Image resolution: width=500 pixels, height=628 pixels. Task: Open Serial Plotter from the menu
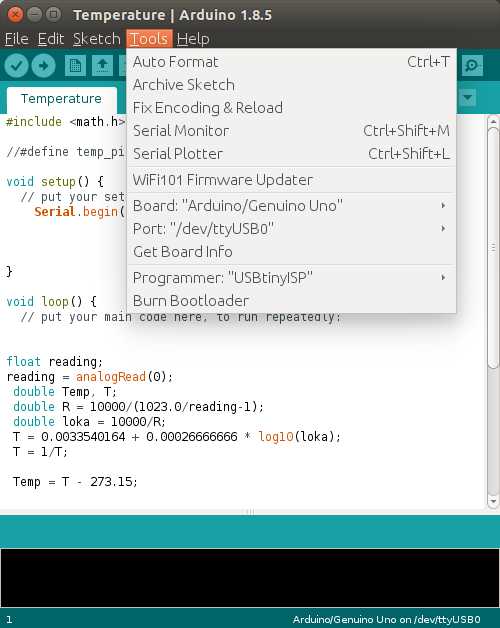291,153
